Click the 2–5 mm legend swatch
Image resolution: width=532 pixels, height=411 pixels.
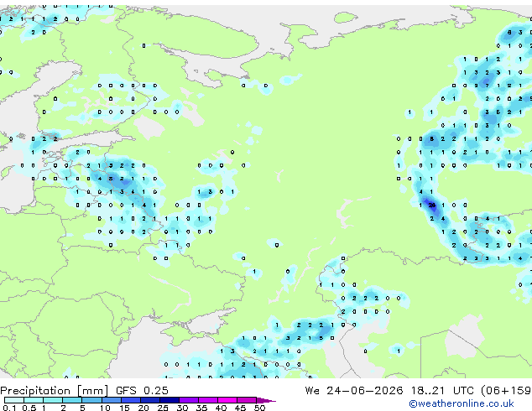tap(72, 400)
